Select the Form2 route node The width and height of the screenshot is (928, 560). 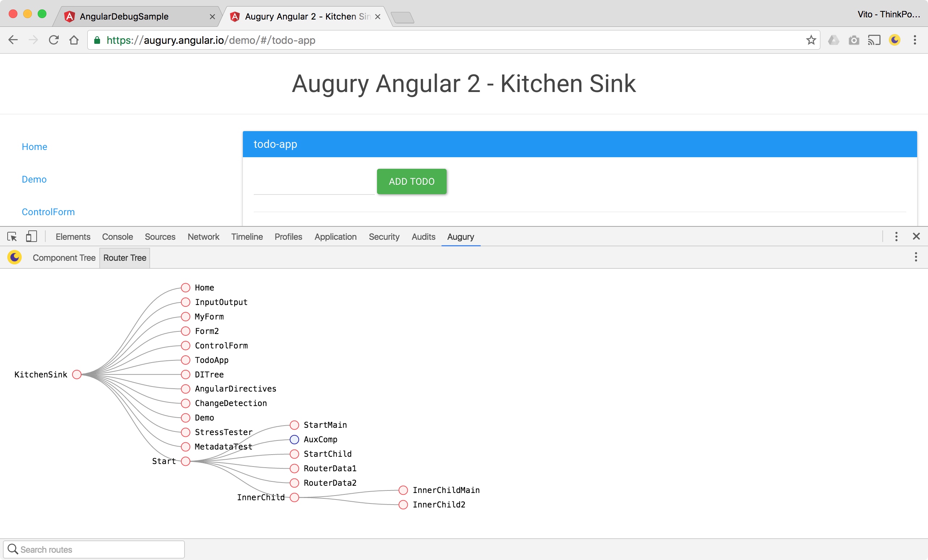tap(185, 331)
